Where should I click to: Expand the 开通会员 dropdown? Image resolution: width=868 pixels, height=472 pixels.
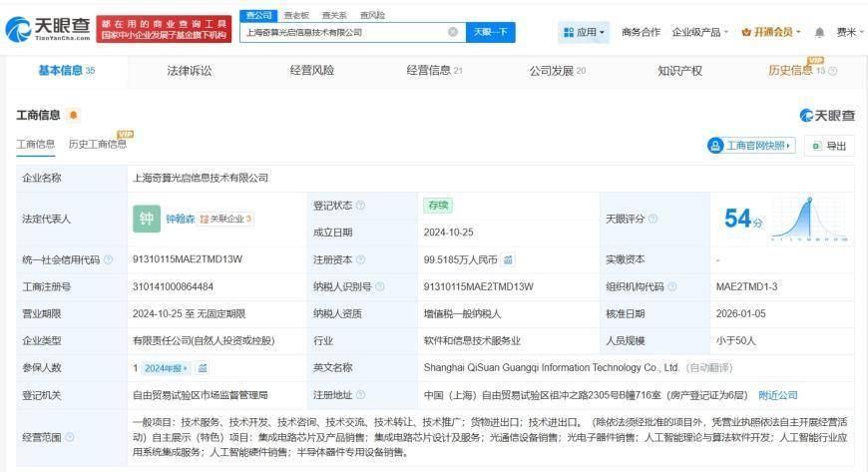(x=772, y=32)
